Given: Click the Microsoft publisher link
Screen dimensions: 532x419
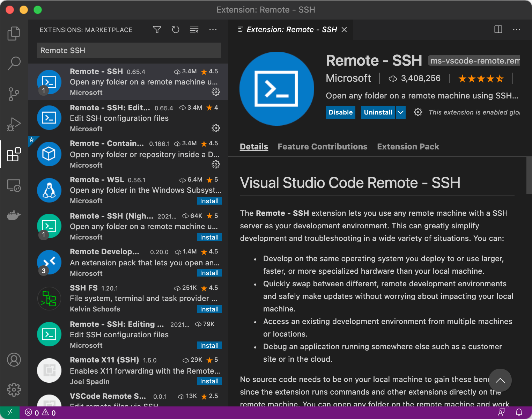Looking at the screenshot, I should [348, 78].
